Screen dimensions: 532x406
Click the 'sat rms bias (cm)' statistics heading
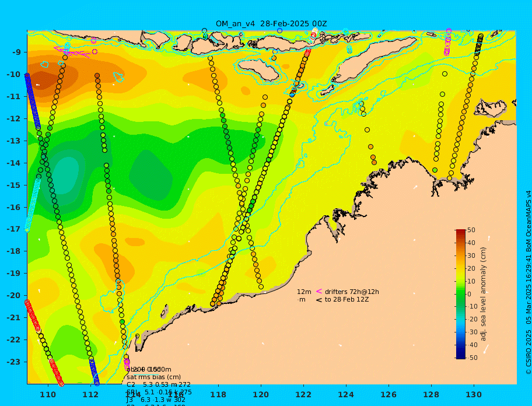coord(153,377)
